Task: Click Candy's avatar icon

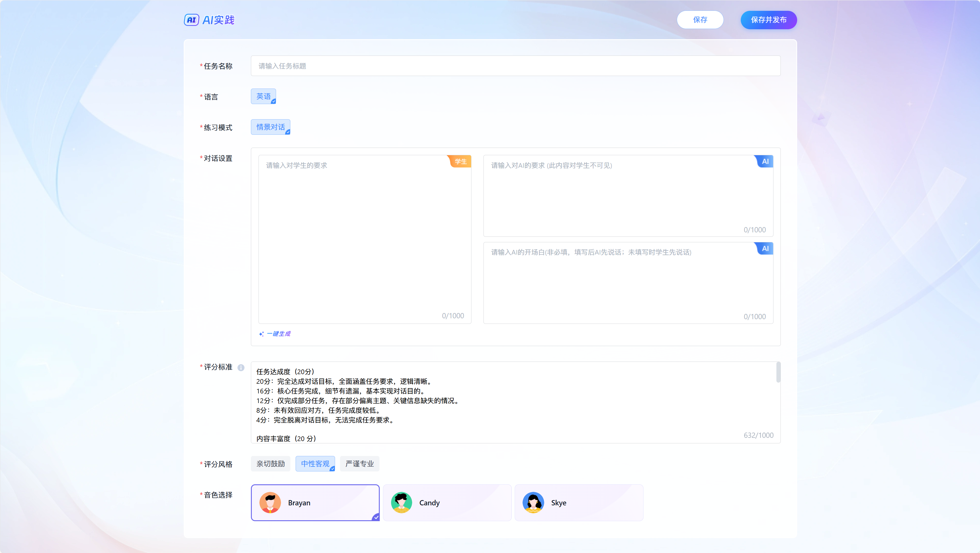Action: pyautogui.click(x=401, y=502)
